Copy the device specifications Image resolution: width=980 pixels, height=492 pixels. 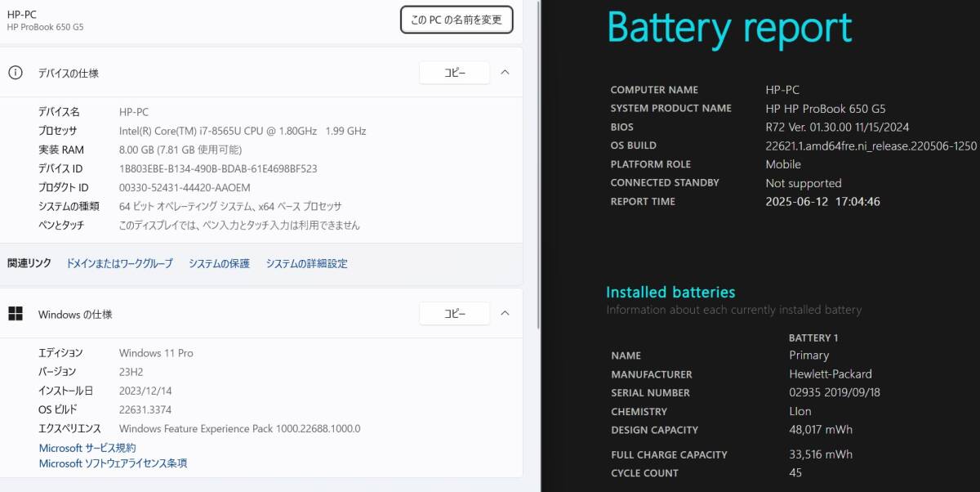(x=455, y=73)
